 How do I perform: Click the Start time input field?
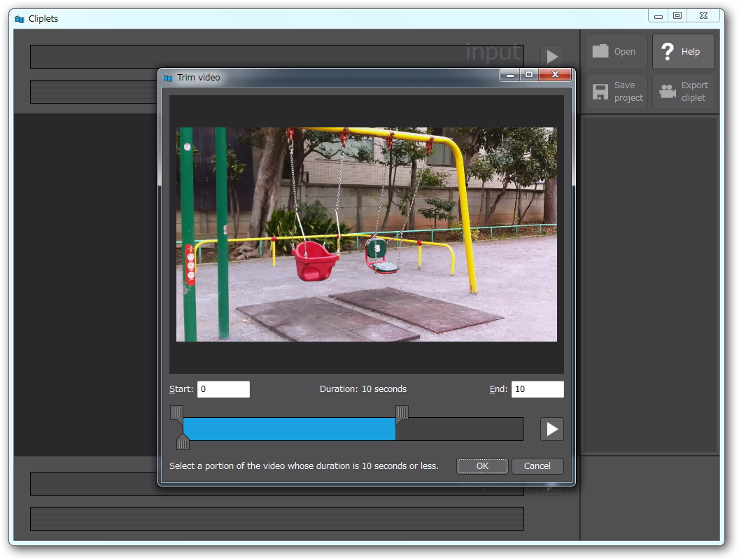[x=223, y=389]
